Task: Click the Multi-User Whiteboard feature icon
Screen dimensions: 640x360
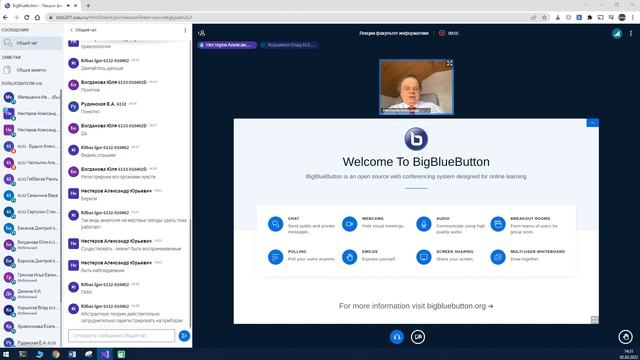Action: point(498,257)
